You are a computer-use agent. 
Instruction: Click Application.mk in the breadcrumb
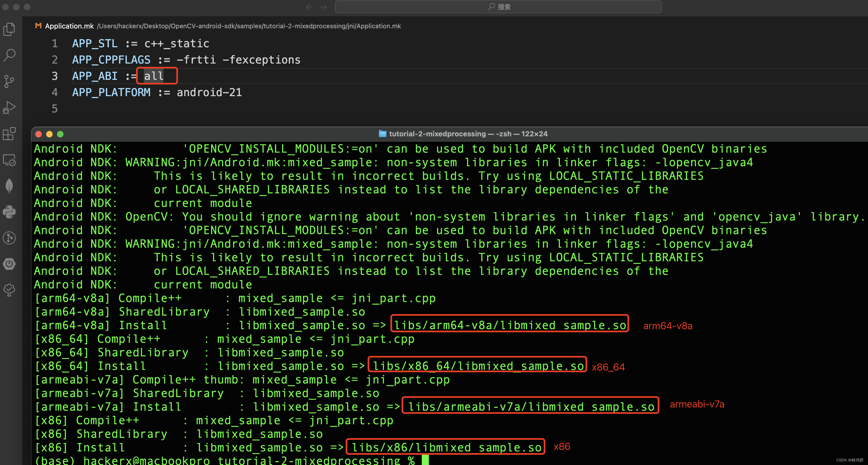pyautogui.click(x=69, y=26)
